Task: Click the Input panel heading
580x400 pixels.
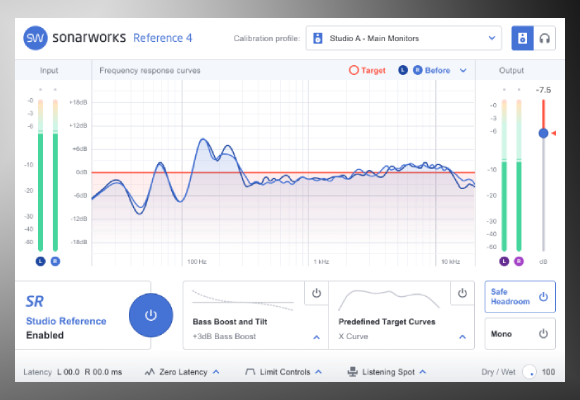Action: point(49,70)
